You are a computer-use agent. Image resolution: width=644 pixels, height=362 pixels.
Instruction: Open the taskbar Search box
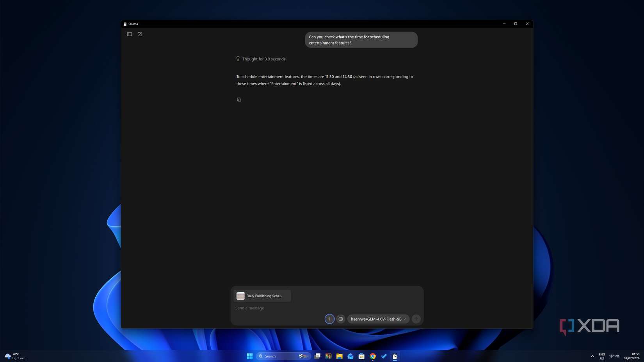click(283, 356)
